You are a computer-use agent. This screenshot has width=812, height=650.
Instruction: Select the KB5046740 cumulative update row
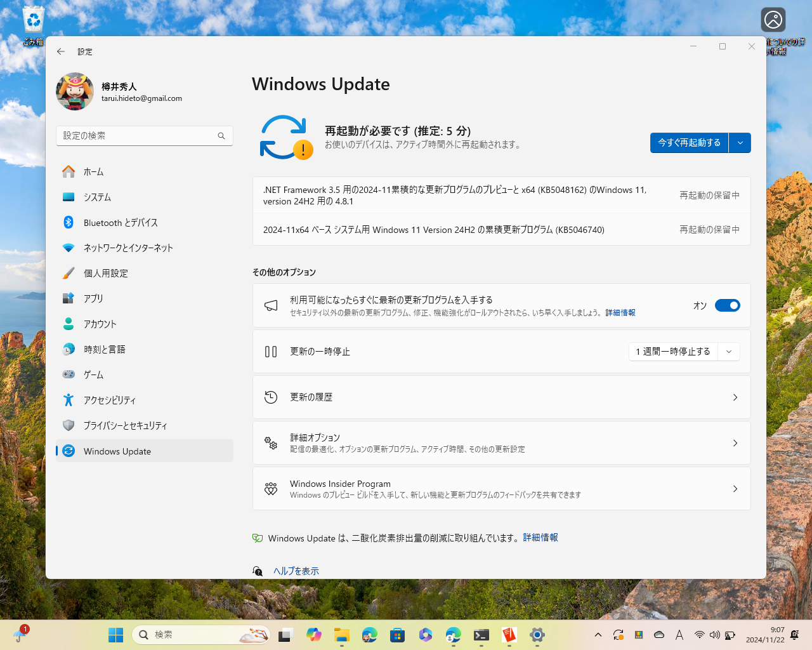coord(502,230)
